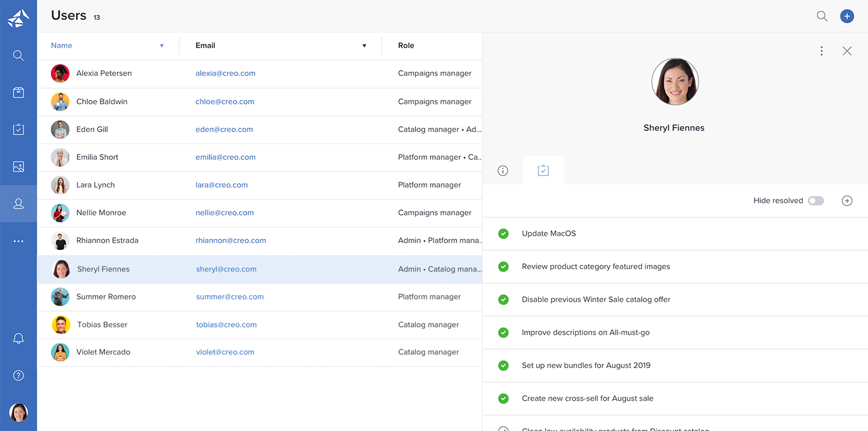Select the Summer Romero name
Viewport: 868px width, 431px height.
(x=106, y=297)
